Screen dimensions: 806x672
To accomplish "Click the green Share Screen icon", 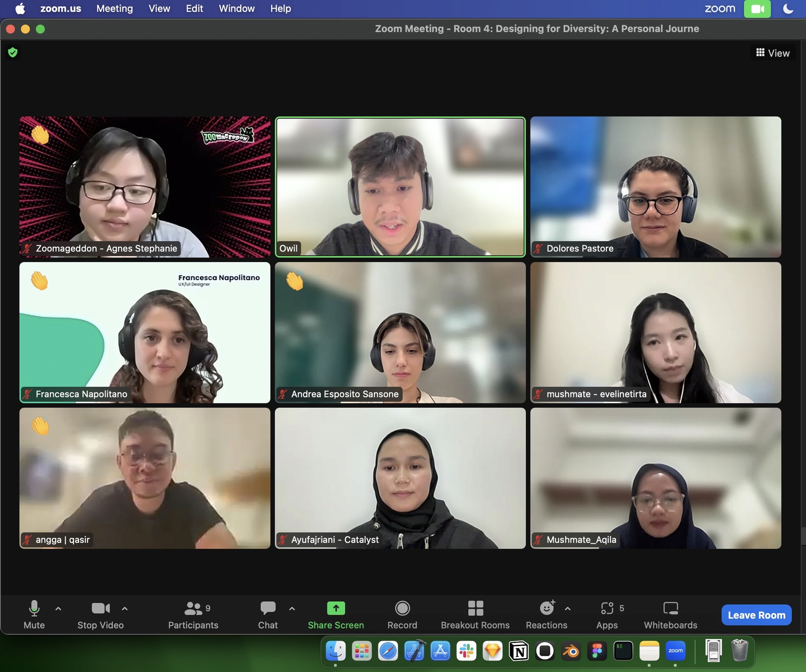I will tap(336, 608).
